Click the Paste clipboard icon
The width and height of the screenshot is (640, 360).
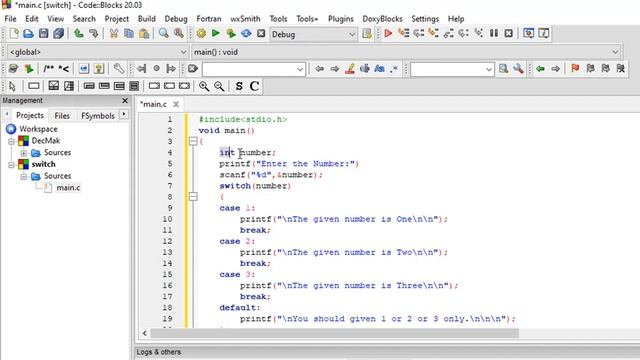(x=144, y=33)
